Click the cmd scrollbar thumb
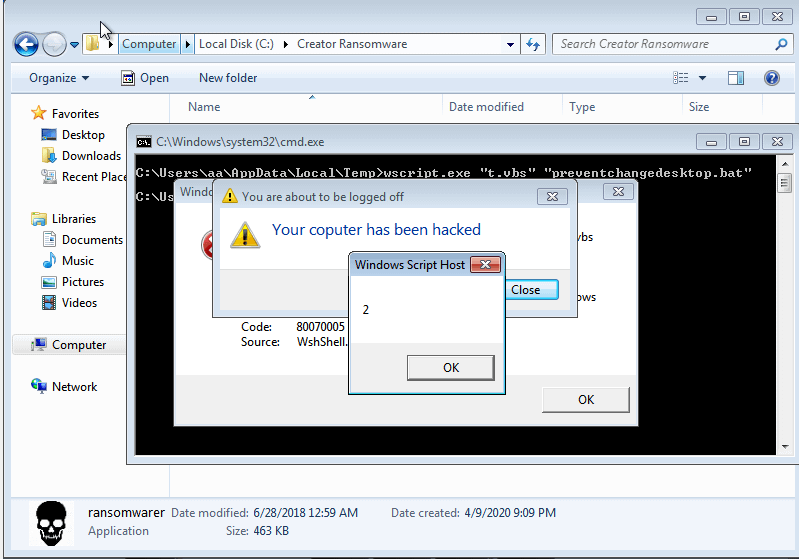Image resolution: width=799 pixels, height=559 pixels. point(785,183)
